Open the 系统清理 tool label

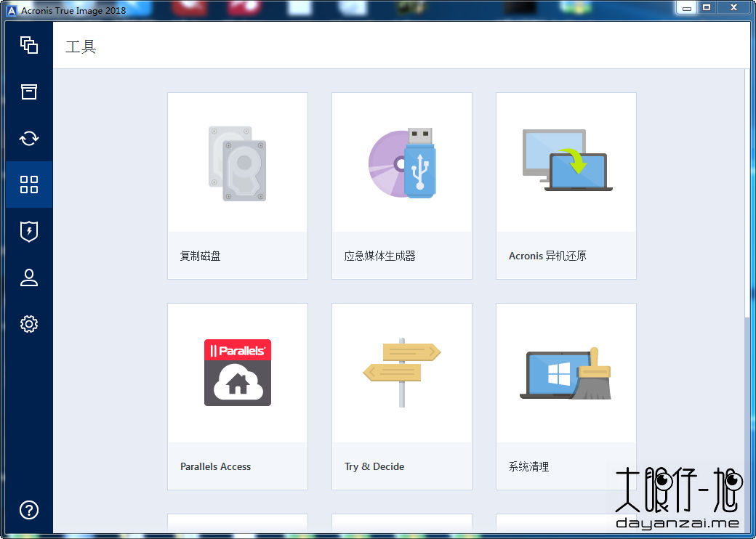[x=529, y=466]
